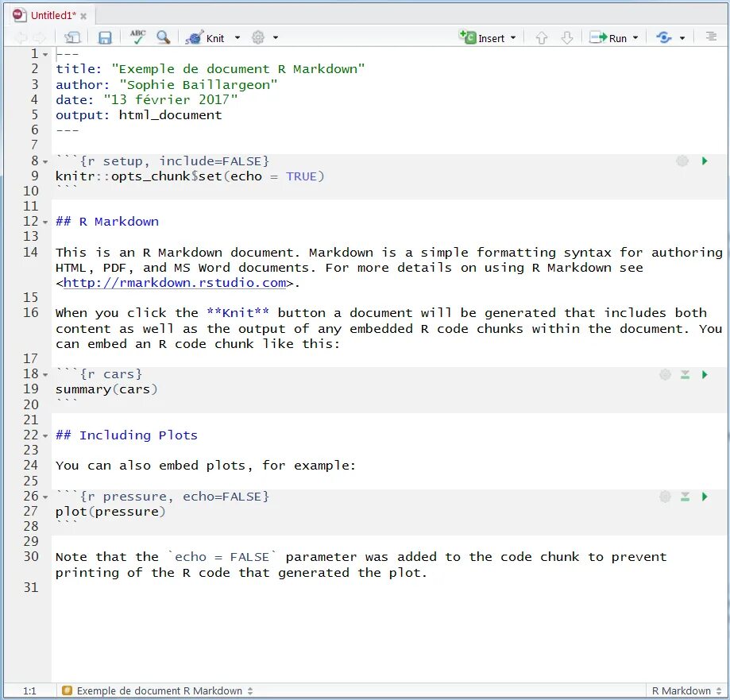The height and width of the screenshot is (700, 730).
Task: Change file type from R Markdown selector
Action: [x=686, y=690]
